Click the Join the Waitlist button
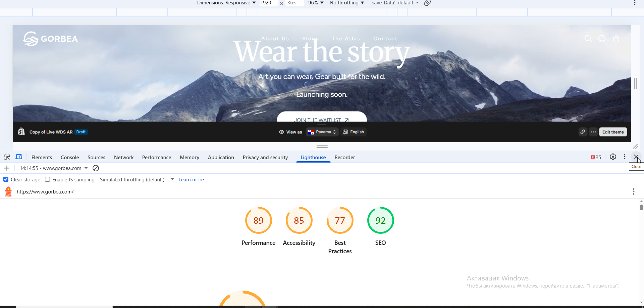Viewport: 644px width, 308px height. tap(322, 117)
